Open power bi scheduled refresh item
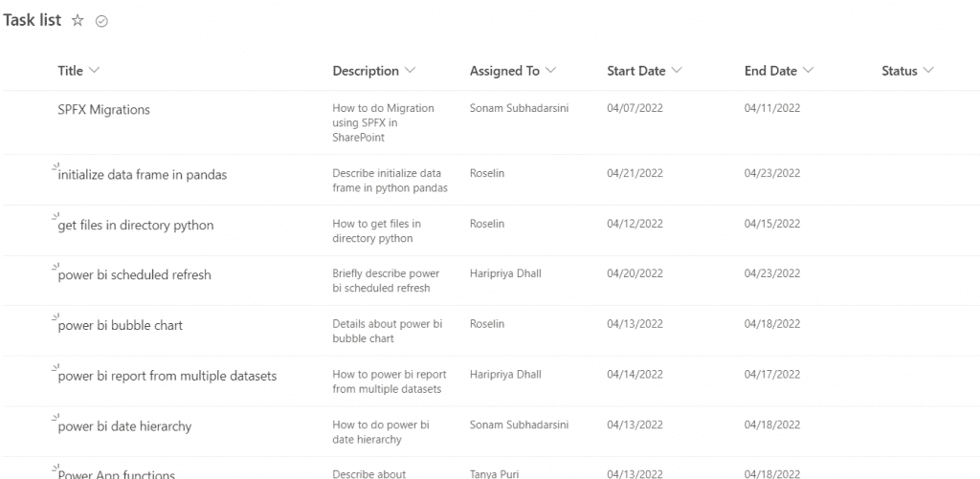This screenshot has width=980, height=479. click(134, 274)
